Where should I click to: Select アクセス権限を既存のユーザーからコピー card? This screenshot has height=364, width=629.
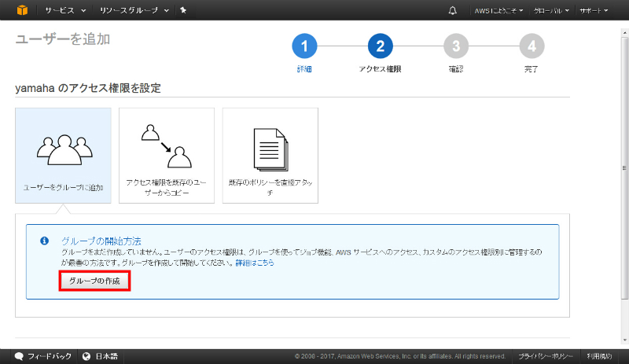pyautogui.click(x=167, y=156)
